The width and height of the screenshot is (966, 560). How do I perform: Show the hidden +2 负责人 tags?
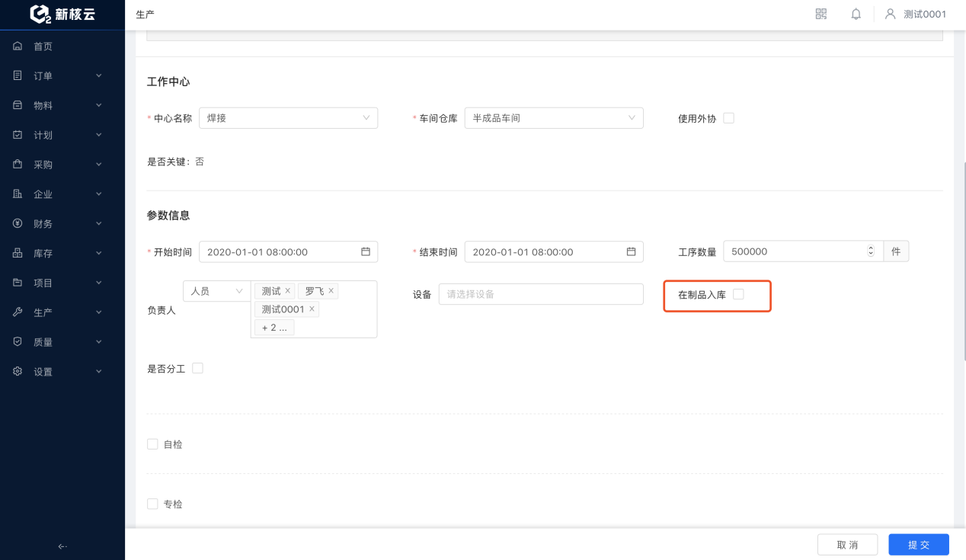(x=274, y=328)
